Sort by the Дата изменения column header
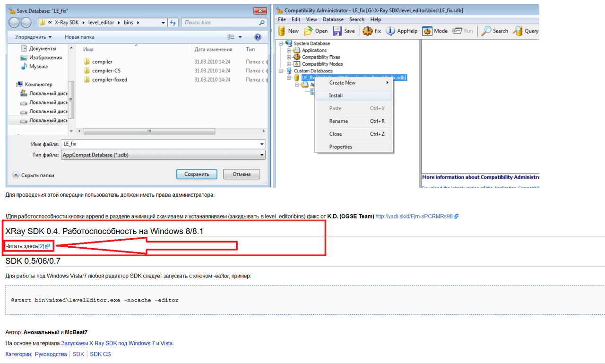 213,49
